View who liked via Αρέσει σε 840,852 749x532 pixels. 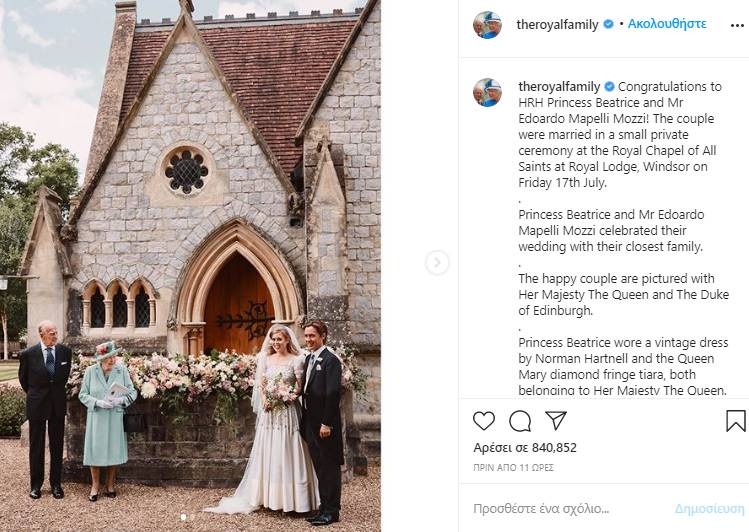(524, 448)
